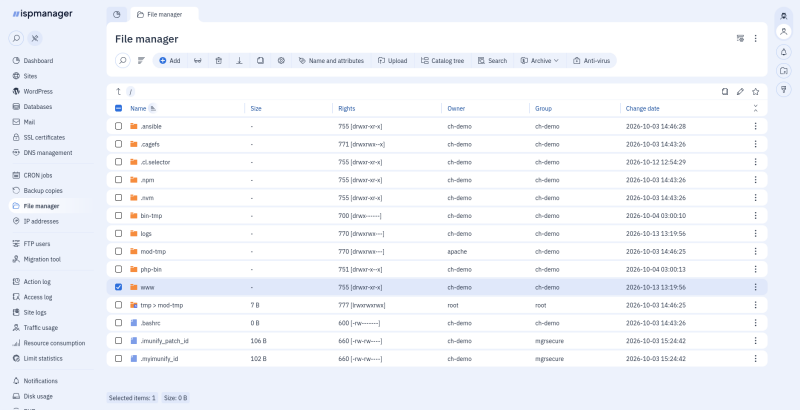The height and width of the screenshot is (410, 800).
Task: Click the download arrow icon in toolbar
Action: [239, 61]
